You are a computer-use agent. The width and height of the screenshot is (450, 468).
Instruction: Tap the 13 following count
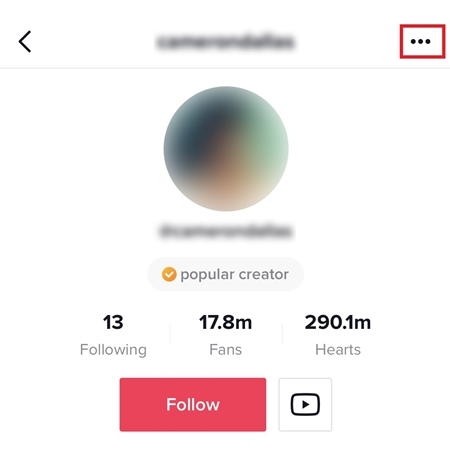coord(113,322)
